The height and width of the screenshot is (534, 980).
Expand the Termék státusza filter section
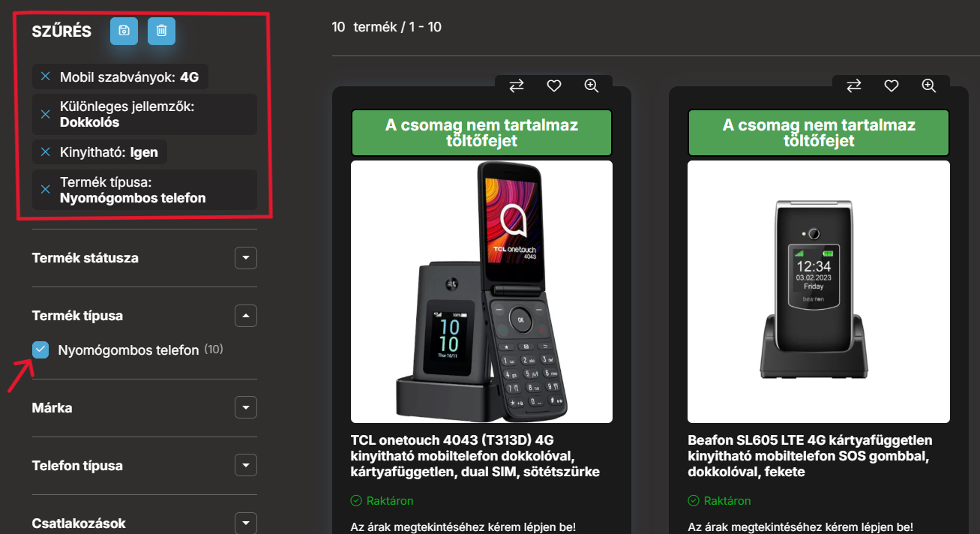point(246,258)
